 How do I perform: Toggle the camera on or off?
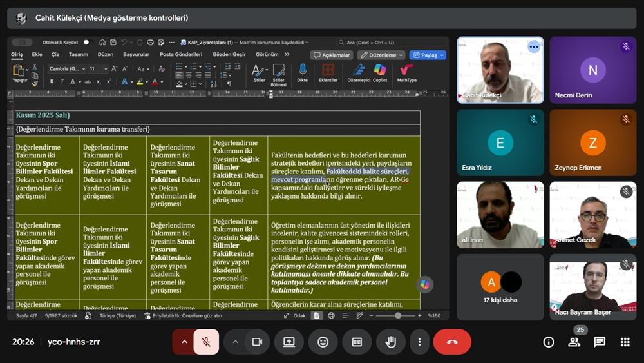(256, 342)
